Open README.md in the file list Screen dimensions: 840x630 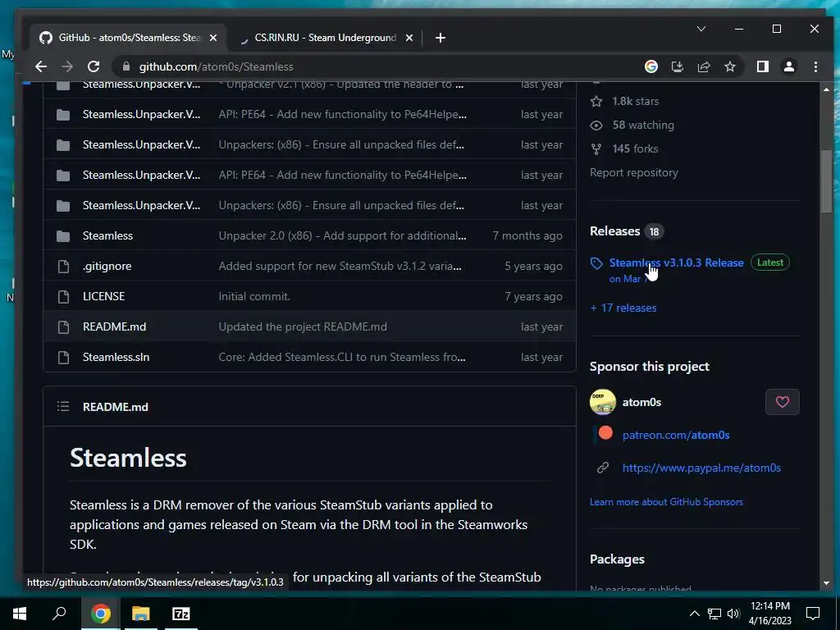click(x=114, y=326)
